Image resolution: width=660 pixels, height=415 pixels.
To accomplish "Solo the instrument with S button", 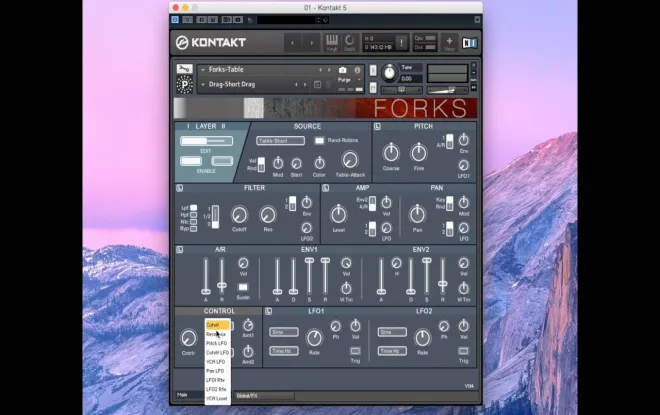I will tap(373, 70).
